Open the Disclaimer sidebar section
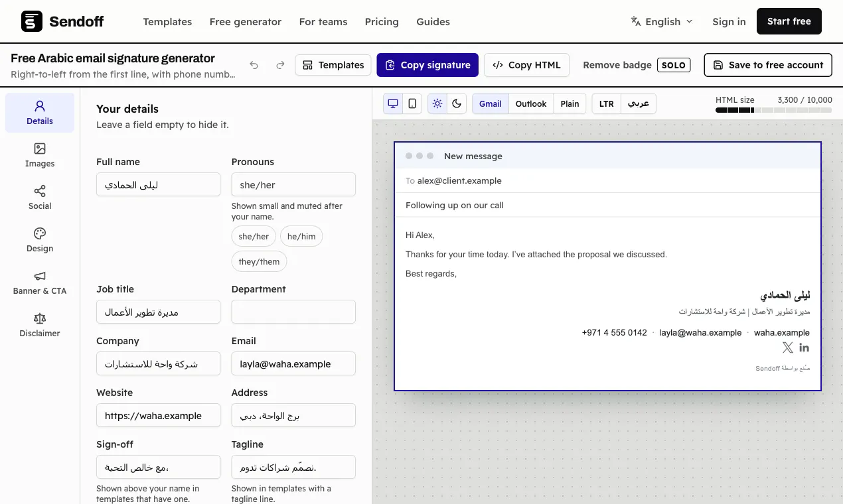Image resolution: width=843 pixels, height=504 pixels. coord(40,325)
